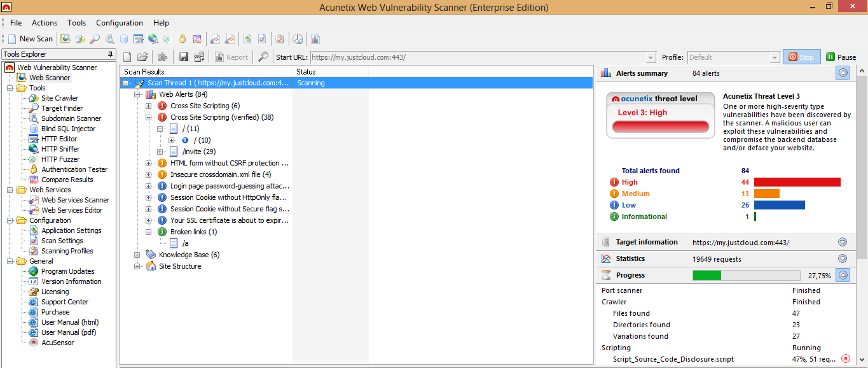
Task: Click the puzzle piece plugin icon
Action: (163, 57)
